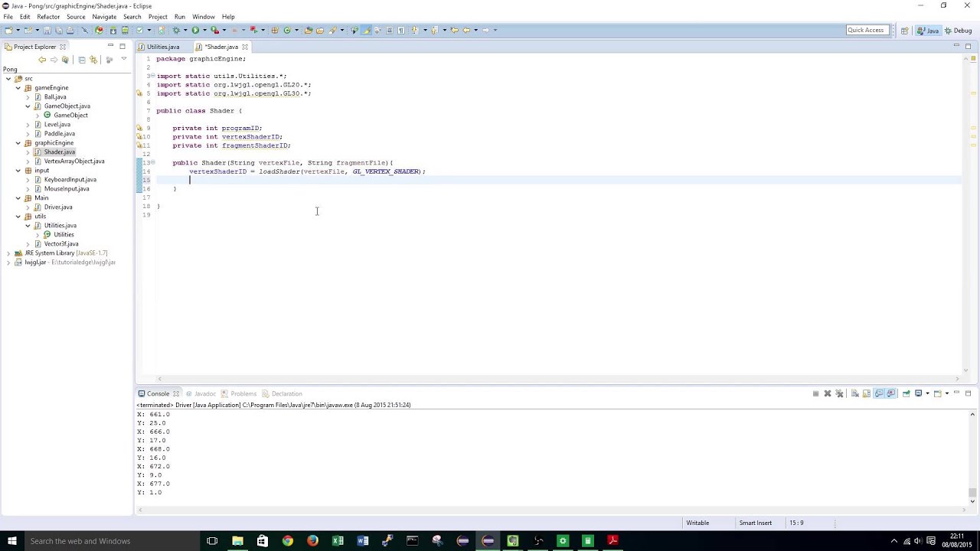Click the New Java Class icon
Screen dimensions: 980x551
tap(287, 30)
